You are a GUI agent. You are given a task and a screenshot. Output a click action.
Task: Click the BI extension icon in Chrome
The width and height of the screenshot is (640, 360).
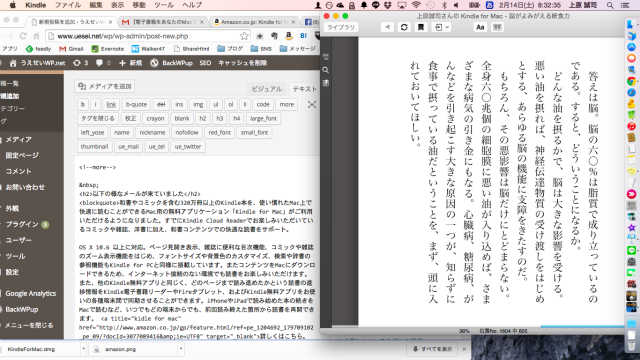coord(303,36)
